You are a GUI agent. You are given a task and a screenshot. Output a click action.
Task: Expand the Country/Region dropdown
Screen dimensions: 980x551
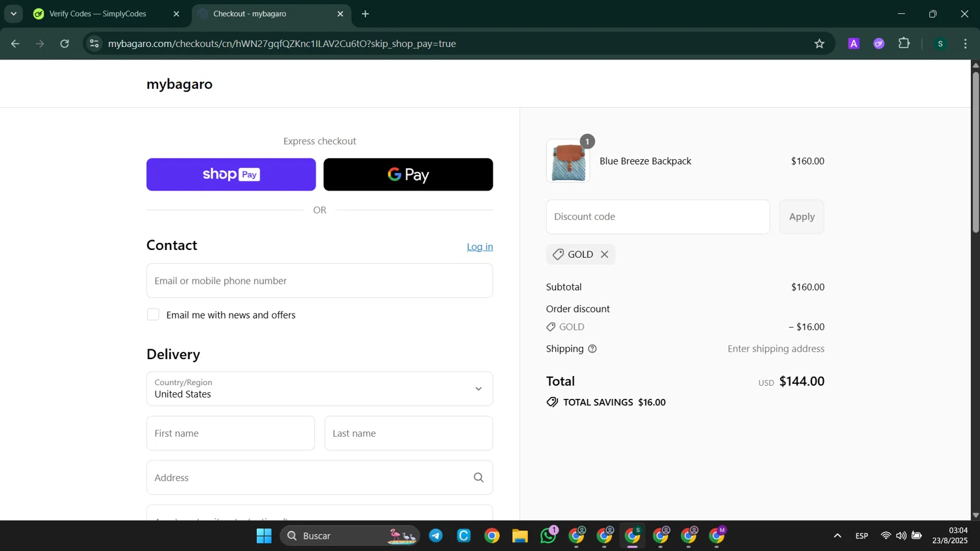coord(319,388)
